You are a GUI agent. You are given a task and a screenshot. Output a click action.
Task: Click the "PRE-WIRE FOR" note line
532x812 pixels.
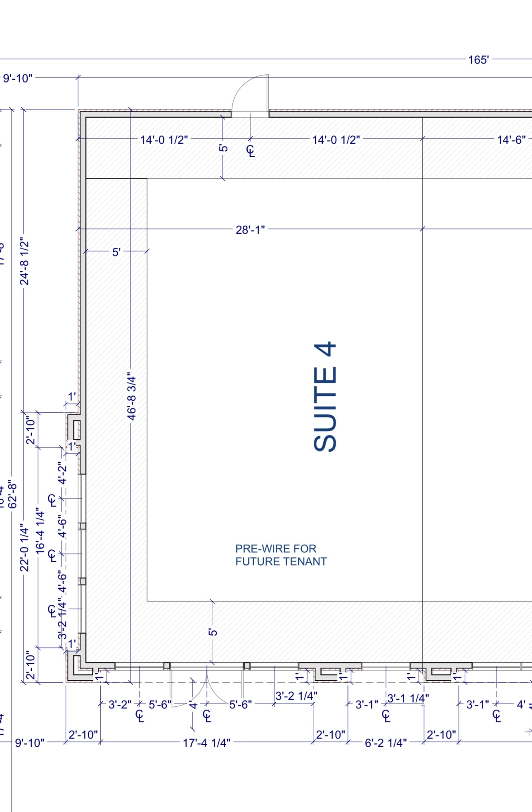pos(276,549)
